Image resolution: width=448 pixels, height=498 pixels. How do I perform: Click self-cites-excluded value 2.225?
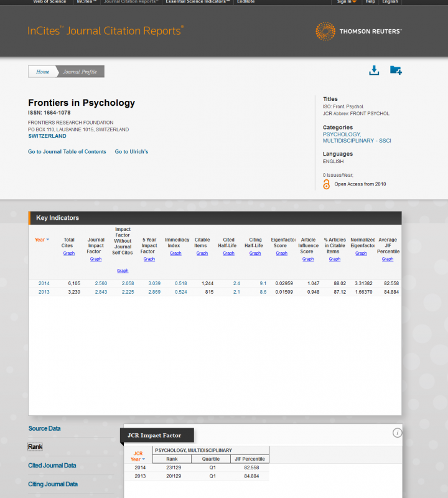click(x=128, y=292)
